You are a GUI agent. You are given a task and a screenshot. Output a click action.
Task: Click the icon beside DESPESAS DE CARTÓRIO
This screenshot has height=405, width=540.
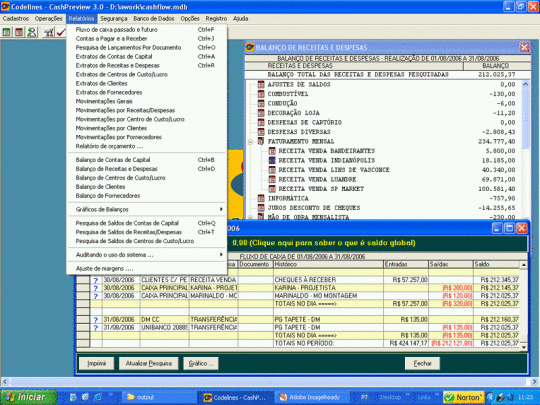click(261, 122)
